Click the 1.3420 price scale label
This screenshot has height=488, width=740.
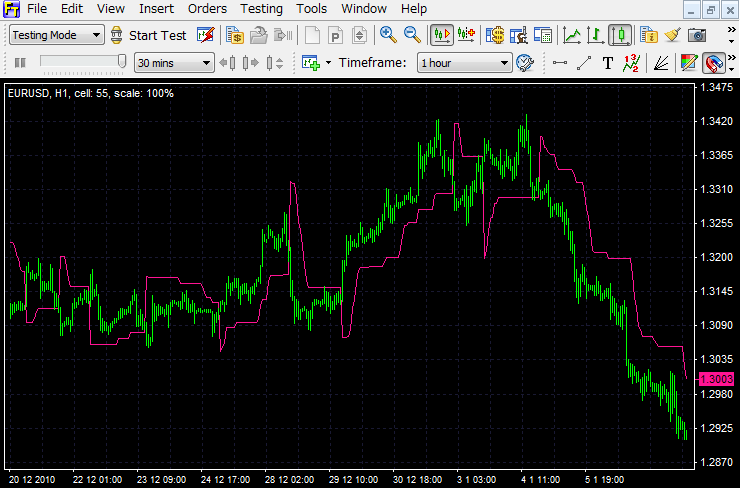coord(716,121)
